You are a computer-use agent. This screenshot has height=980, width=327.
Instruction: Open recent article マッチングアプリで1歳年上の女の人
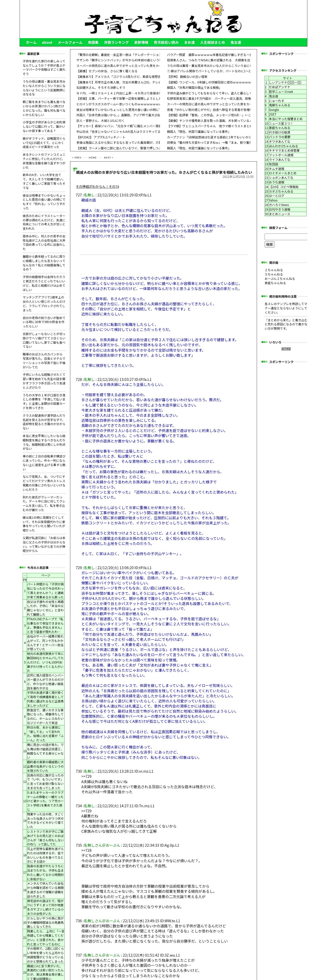point(44,304)
